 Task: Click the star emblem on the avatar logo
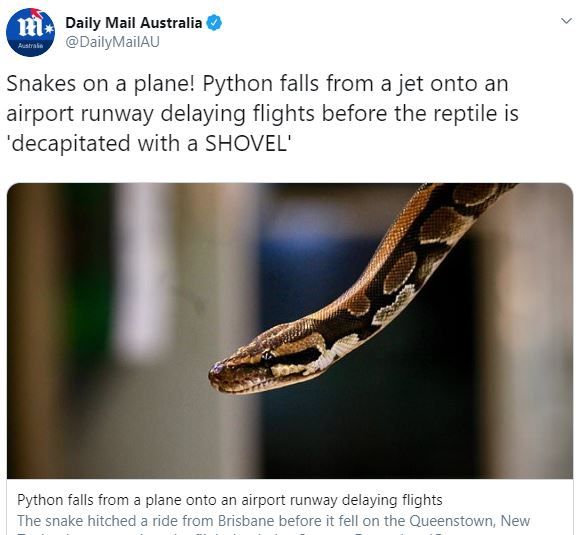(x=49, y=29)
